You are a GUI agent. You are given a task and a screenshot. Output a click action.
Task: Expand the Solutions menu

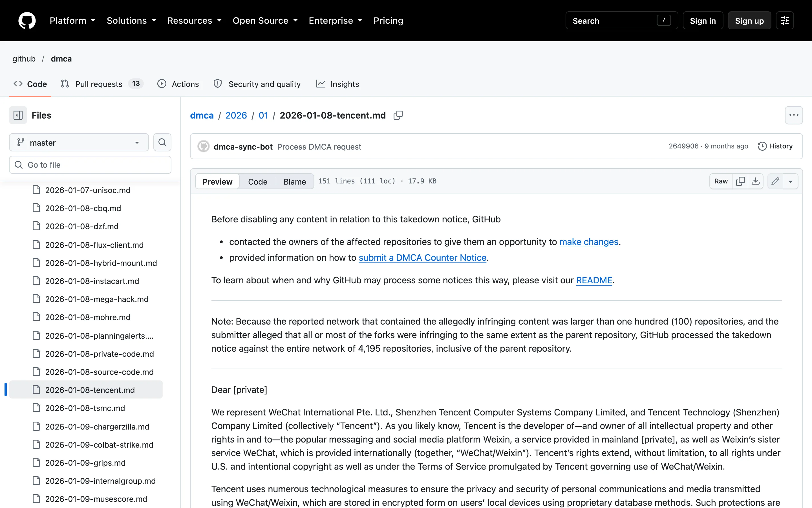(132, 21)
